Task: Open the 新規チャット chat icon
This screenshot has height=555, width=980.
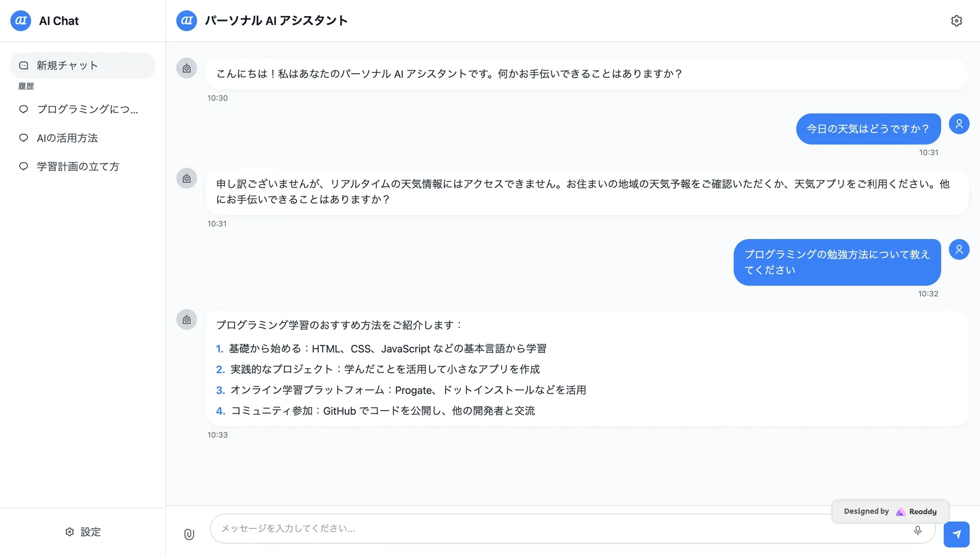Action: pos(23,65)
